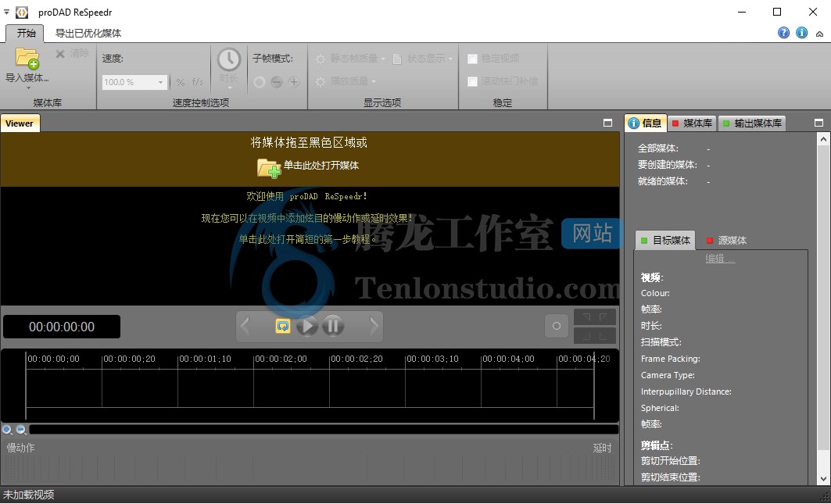Viewport: 831px width, 504px height.
Task: Click the pause button
Action: point(333,325)
